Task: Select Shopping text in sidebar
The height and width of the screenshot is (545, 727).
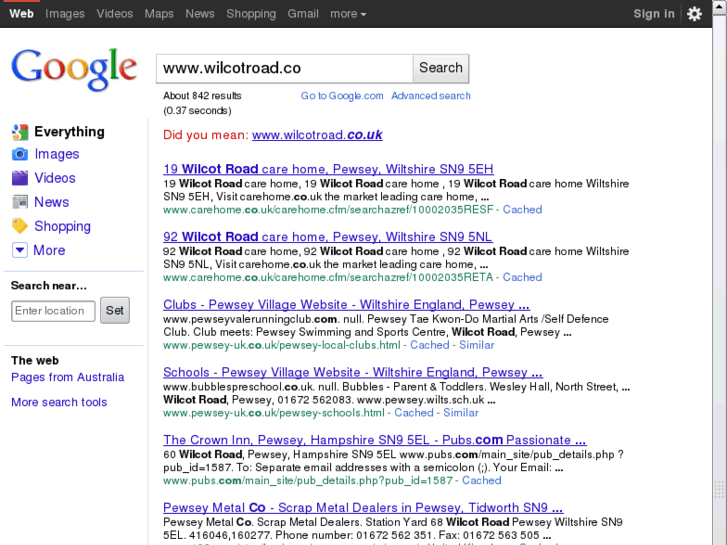Action: point(63,226)
